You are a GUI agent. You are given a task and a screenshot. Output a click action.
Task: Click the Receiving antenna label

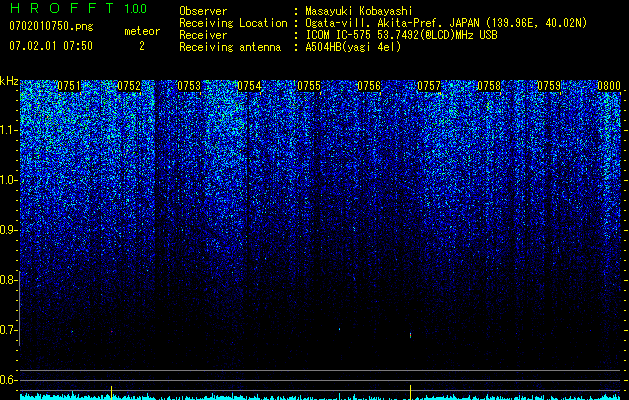[230, 47]
